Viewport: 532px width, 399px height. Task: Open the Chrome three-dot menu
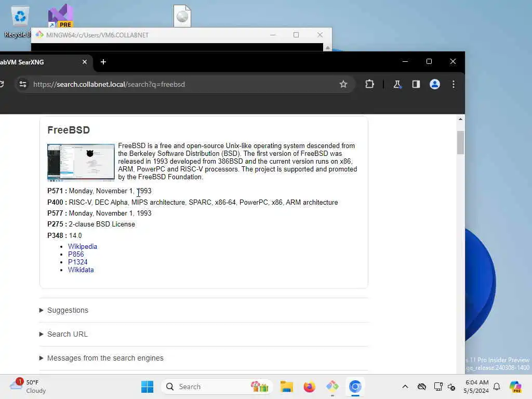[453, 84]
